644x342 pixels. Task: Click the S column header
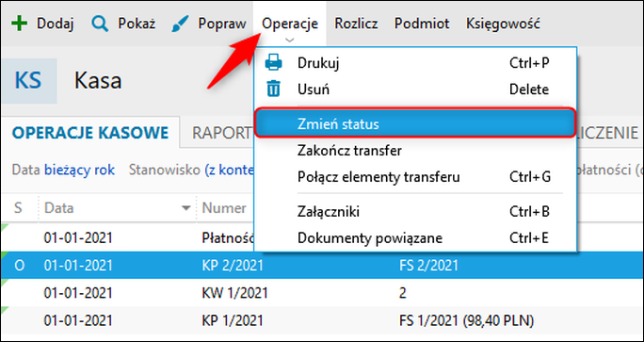18,208
